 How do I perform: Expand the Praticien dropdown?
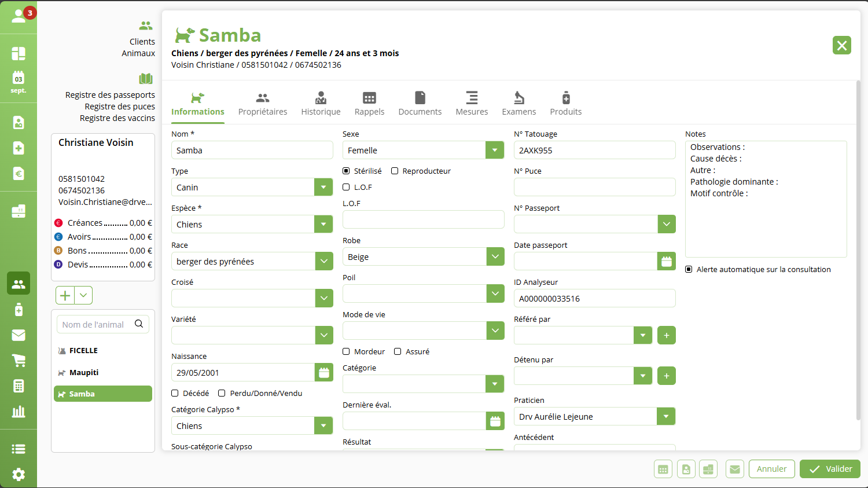666,417
